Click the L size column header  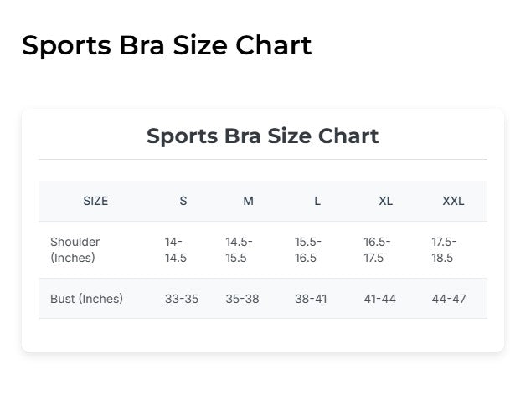[317, 201]
